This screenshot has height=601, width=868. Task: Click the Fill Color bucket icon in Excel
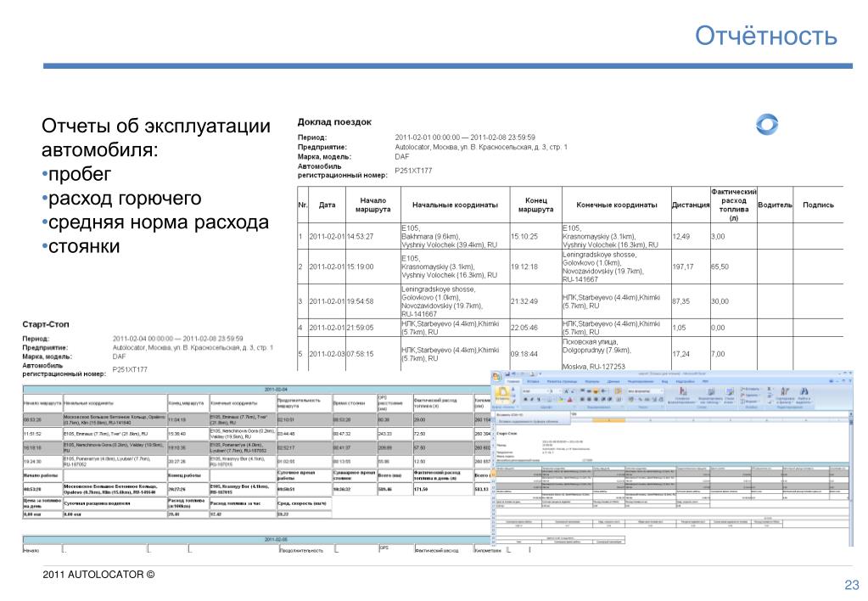point(561,399)
